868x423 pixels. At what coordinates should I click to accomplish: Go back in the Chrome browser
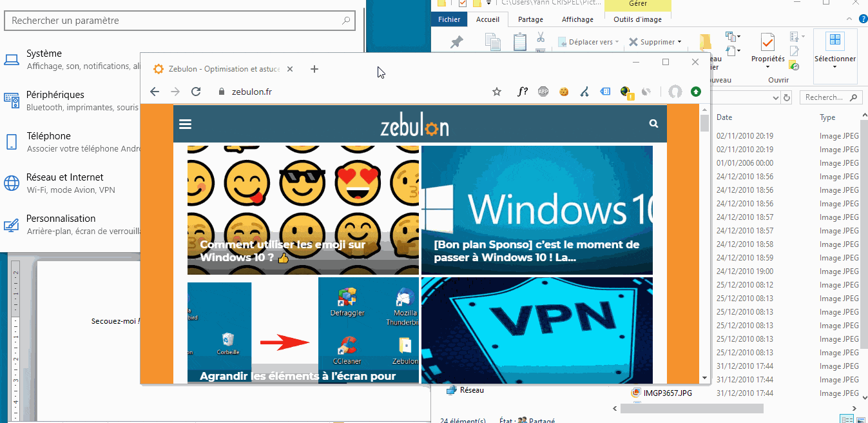[x=155, y=92]
